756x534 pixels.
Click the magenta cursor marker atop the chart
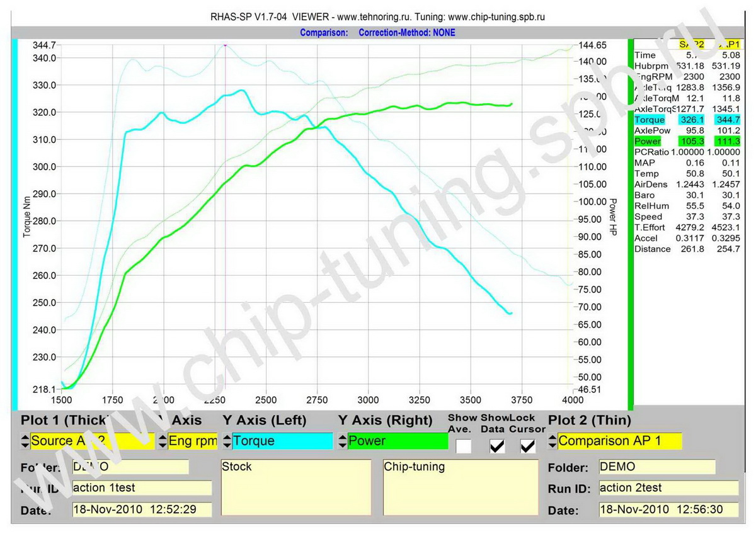[225, 45]
